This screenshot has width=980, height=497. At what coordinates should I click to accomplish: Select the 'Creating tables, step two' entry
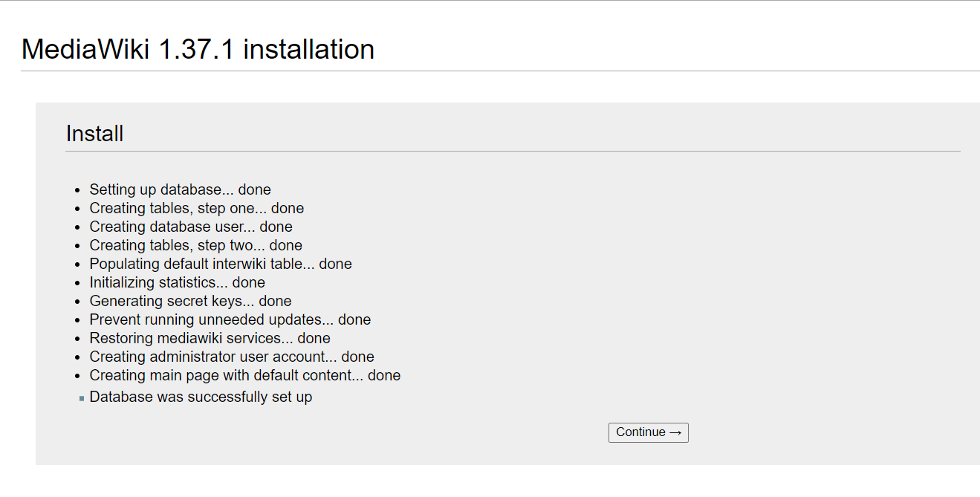click(195, 245)
